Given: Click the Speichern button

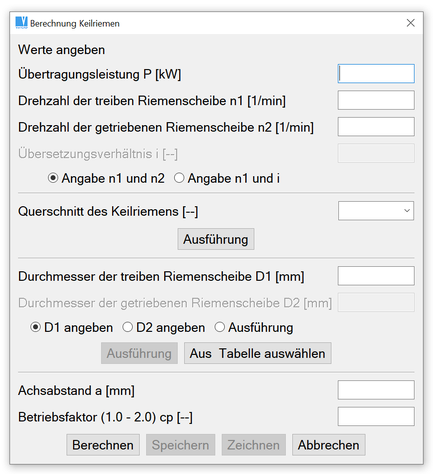Looking at the screenshot, I should click(x=180, y=445).
